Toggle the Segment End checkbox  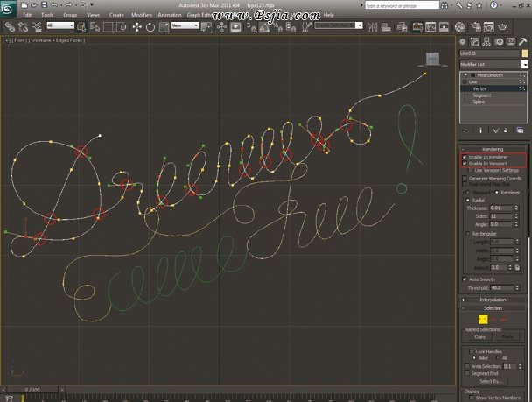coord(467,373)
